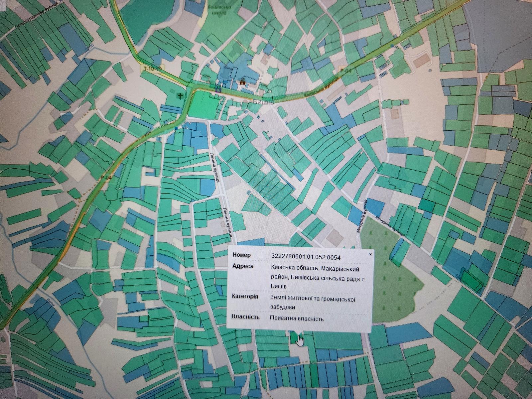Select the highlighted dark green parcel under popup
Screen dimensions: 532x399
[294, 338]
